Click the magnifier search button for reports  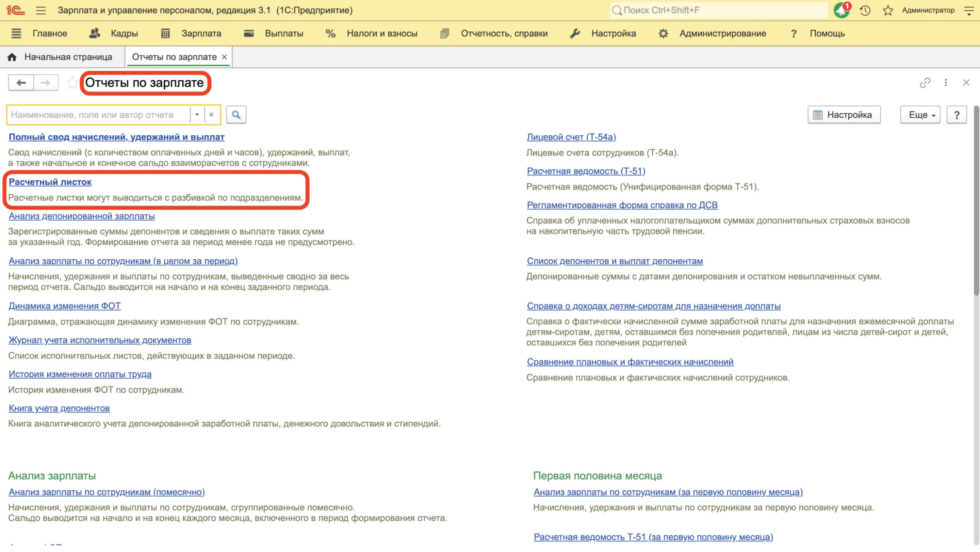point(236,115)
